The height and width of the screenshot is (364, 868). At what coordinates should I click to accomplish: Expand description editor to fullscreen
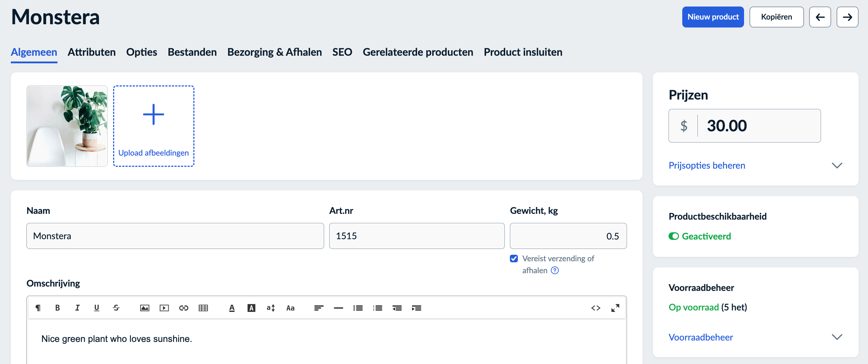click(615, 308)
